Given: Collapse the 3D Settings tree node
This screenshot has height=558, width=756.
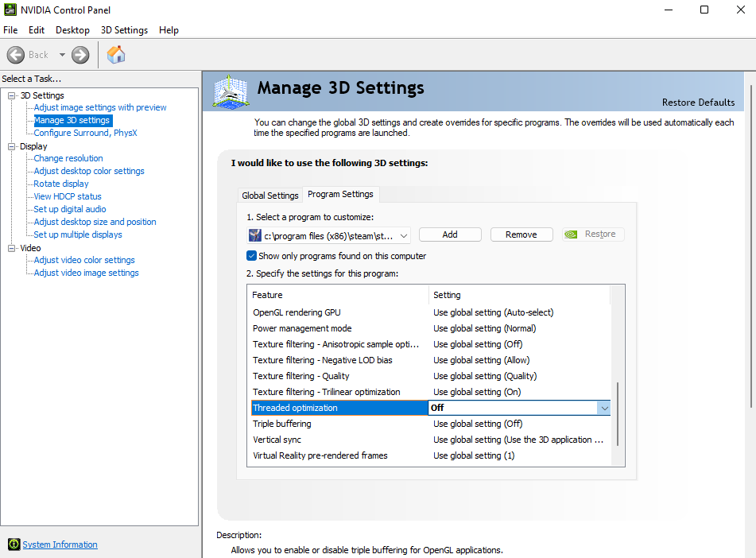Looking at the screenshot, I should (12, 95).
